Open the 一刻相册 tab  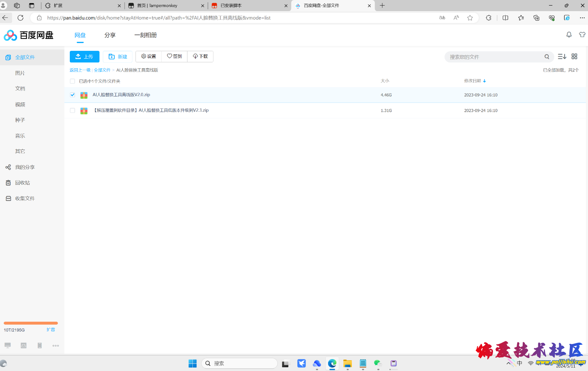[x=146, y=35]
